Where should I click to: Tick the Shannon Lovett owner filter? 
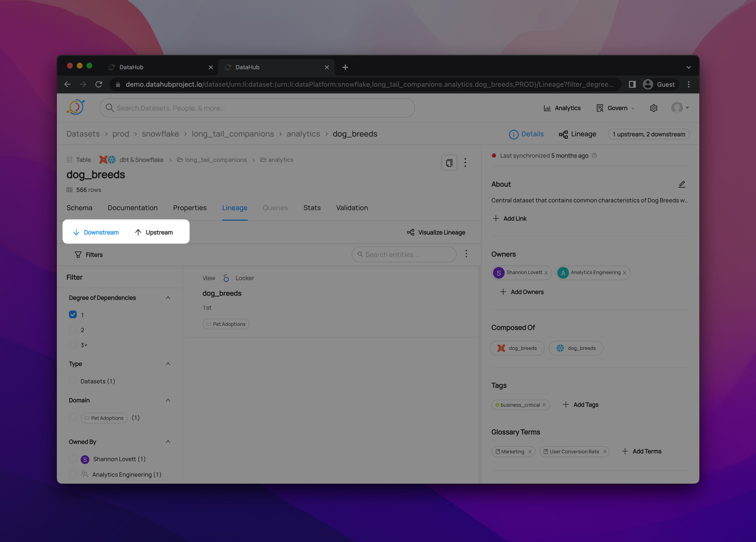point(73,459)
